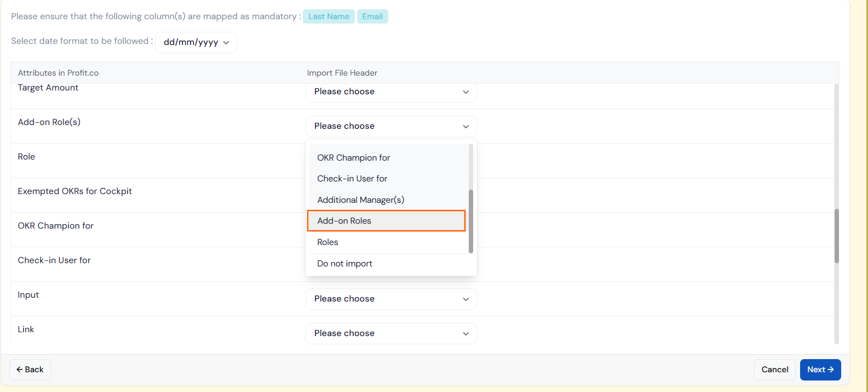
Task: Cancel the import mapping
Action: [775, 370]
